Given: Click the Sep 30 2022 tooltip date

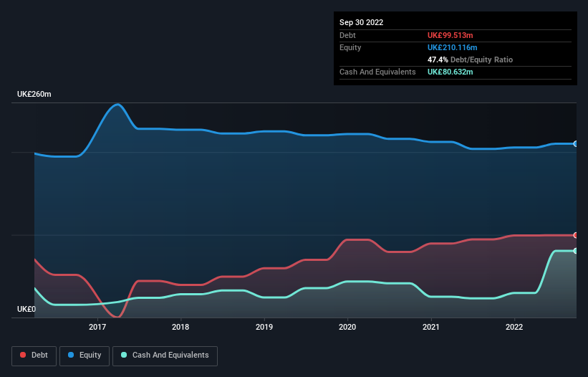Looking at the screenshot, I should 361,22.
